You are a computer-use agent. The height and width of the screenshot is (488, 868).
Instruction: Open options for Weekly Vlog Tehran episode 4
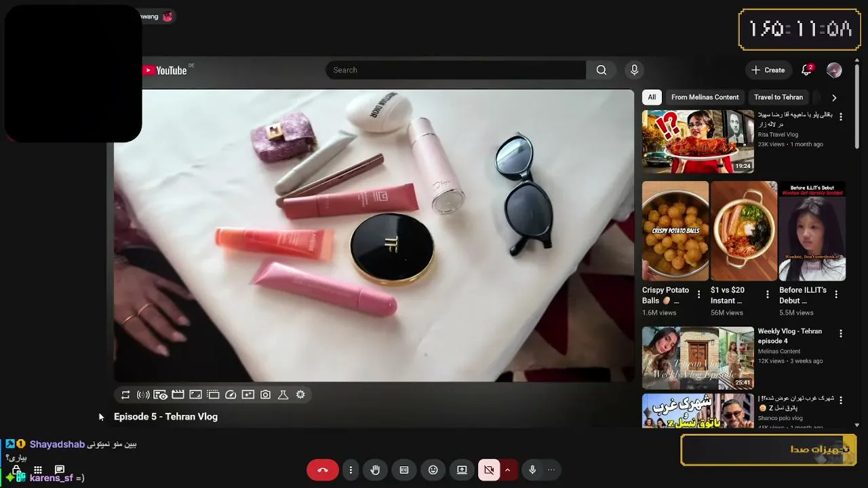pyautogui.click(x=841, y=333)
